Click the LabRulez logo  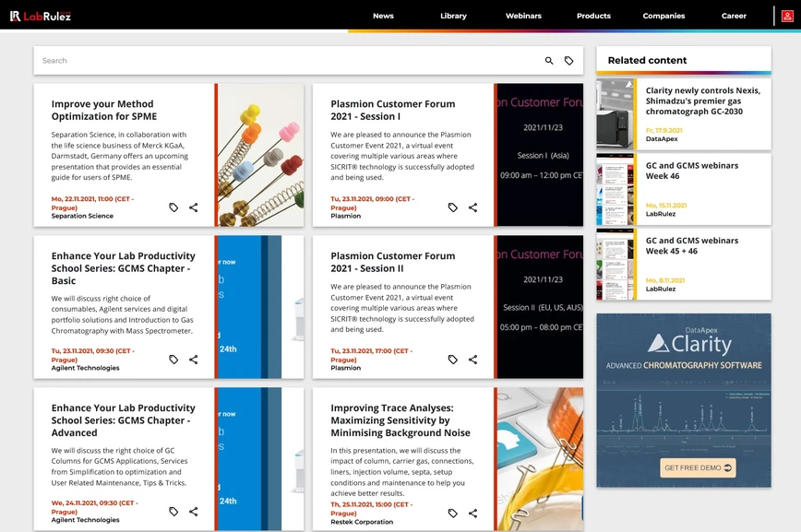[41, 16]
